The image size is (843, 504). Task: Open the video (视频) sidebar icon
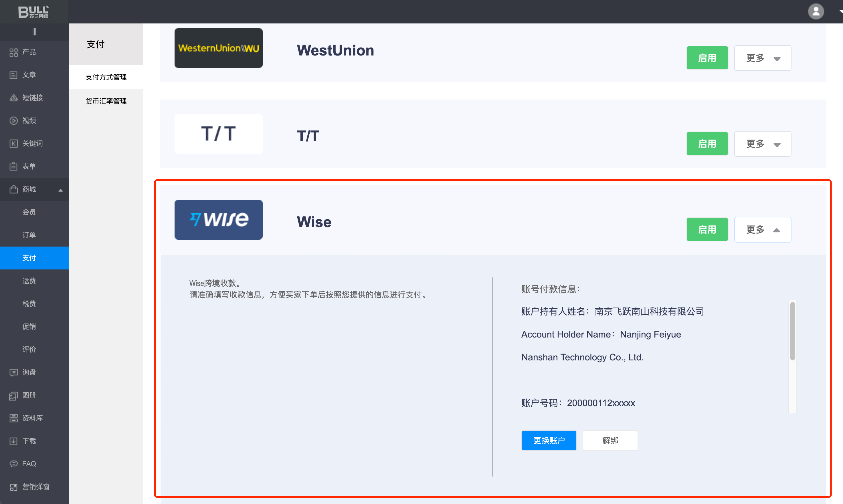point(13,121)
